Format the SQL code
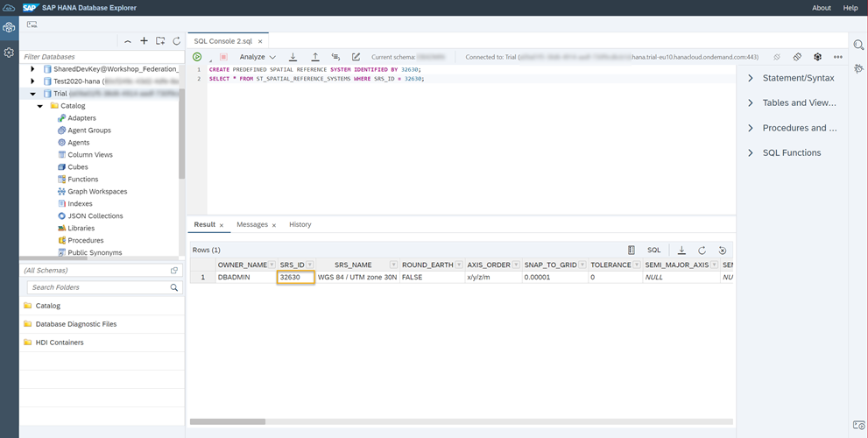868x438 pixels. [335, 56]
